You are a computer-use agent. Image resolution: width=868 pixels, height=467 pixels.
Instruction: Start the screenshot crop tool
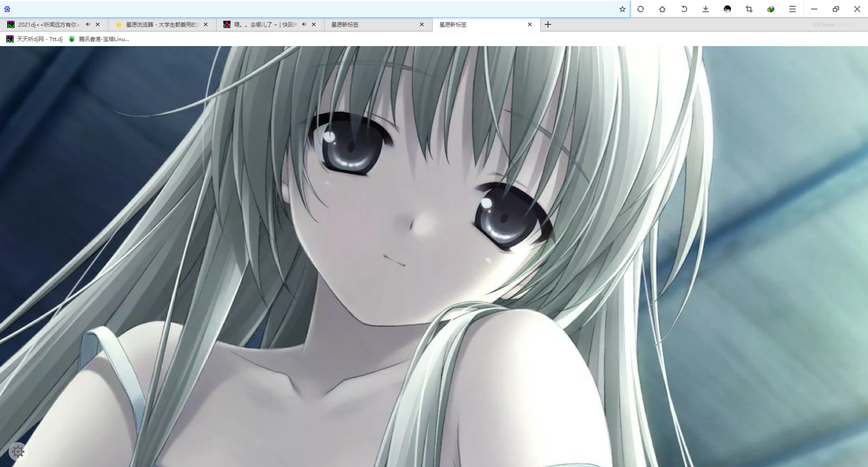[x=749, y=9]
